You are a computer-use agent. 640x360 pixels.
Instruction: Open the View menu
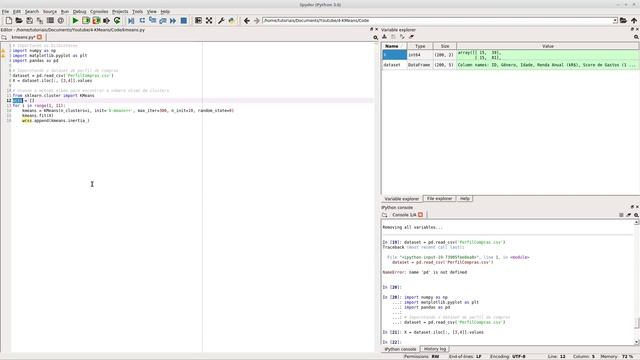tap(152, 11)
